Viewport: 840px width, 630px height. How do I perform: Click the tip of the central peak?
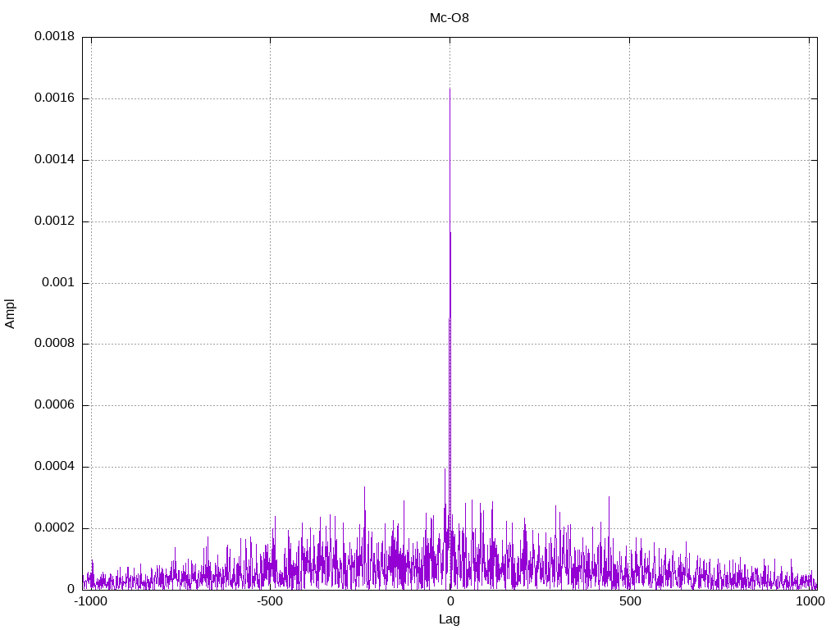click(450, 89)
